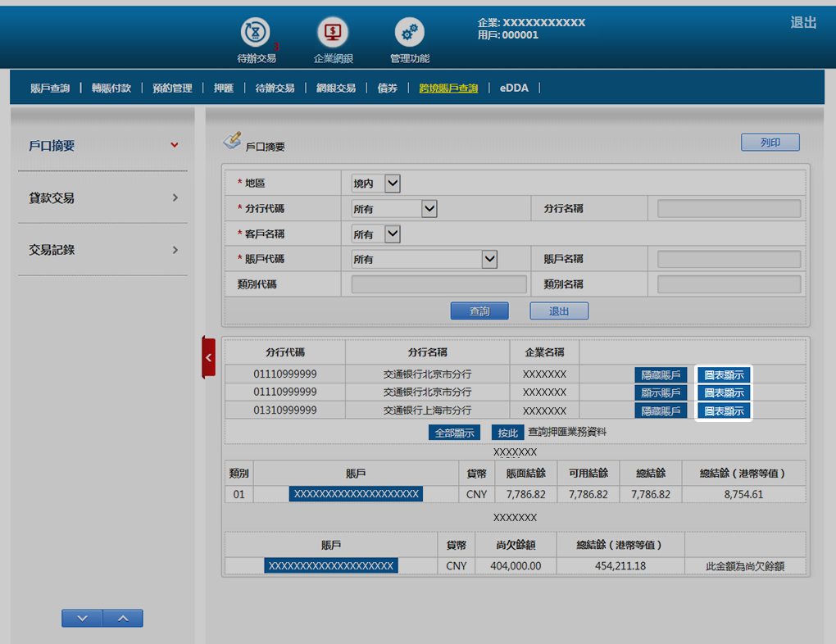This screenshot has width=836, height=644.
Task: Click the 全部顯示 button
Action: click(x=454, y=433)
